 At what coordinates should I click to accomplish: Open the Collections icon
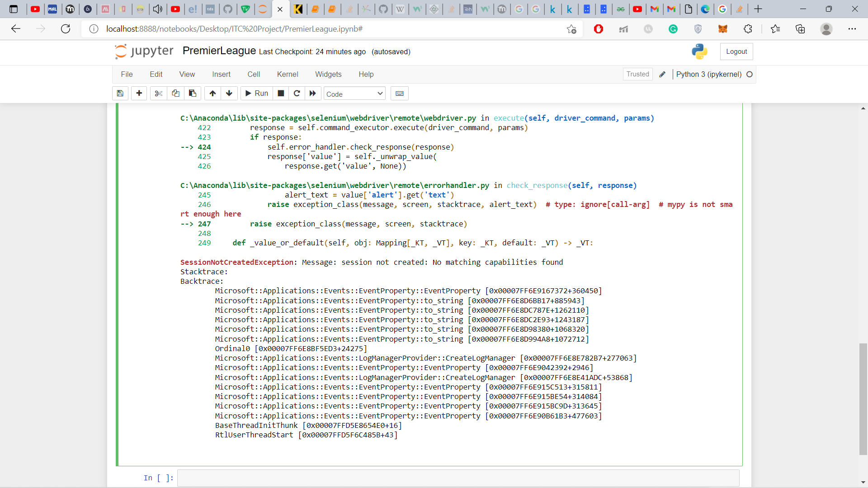click(800, 29)
